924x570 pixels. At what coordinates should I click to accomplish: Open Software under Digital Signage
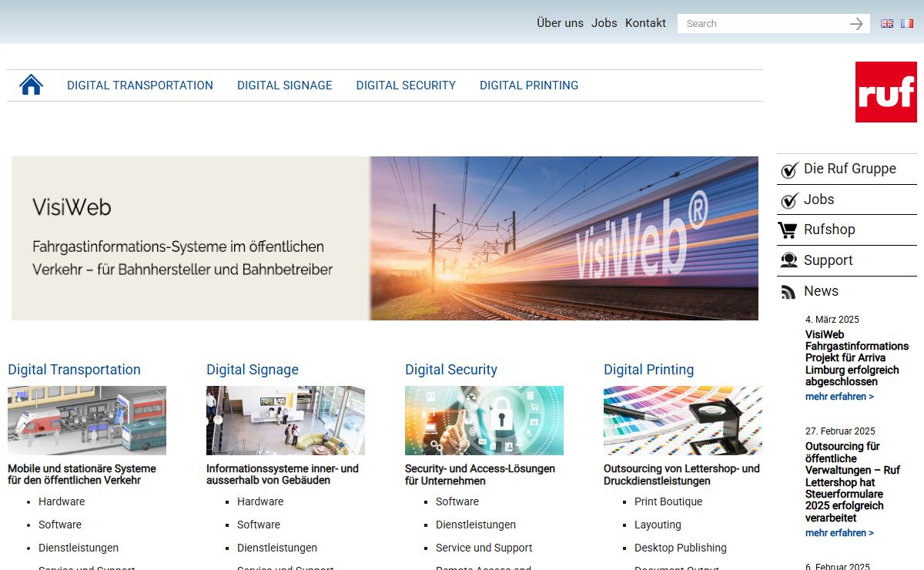point(259,525)
